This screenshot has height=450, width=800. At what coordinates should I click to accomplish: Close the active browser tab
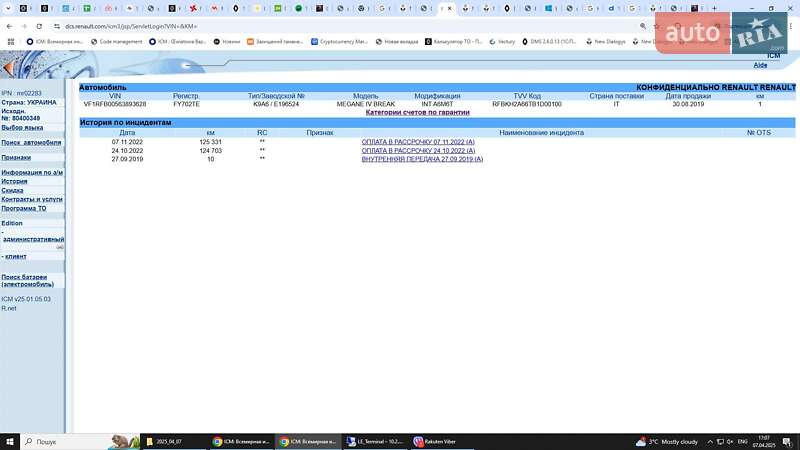pos(449,8)
